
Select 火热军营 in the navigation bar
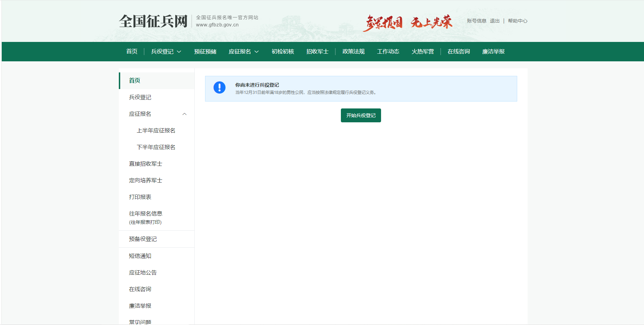pyautogui.click(x=423, y=52)
